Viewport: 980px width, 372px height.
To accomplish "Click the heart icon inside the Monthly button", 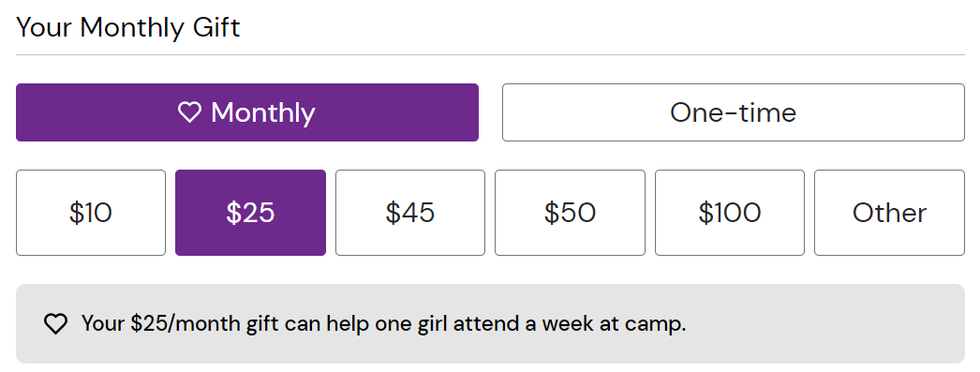I will [189, 113].
